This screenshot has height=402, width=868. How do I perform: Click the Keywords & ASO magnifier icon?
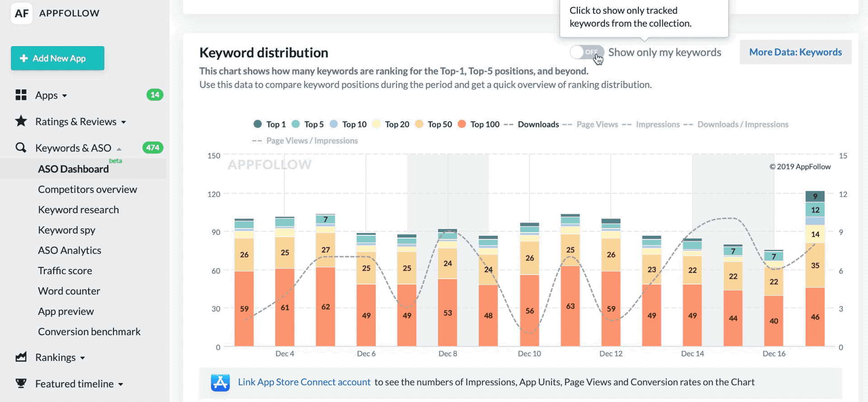pos(21,148)
